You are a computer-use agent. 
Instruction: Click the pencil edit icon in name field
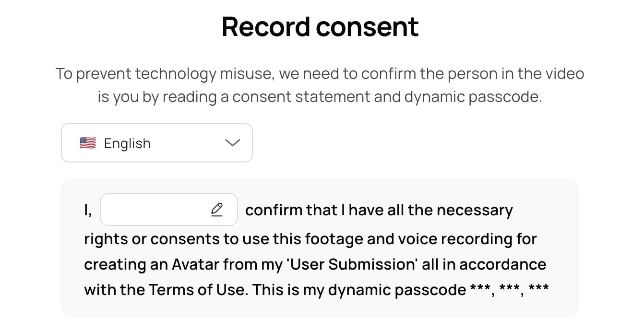pos(217,210)
